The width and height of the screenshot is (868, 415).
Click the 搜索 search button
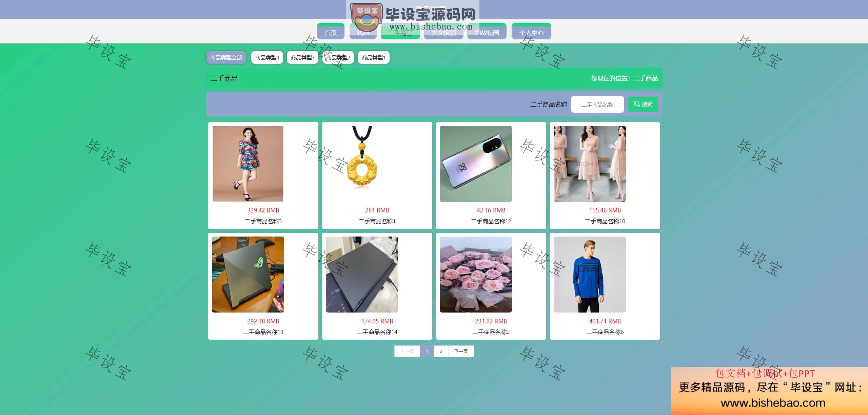click(x=643, y=105)
